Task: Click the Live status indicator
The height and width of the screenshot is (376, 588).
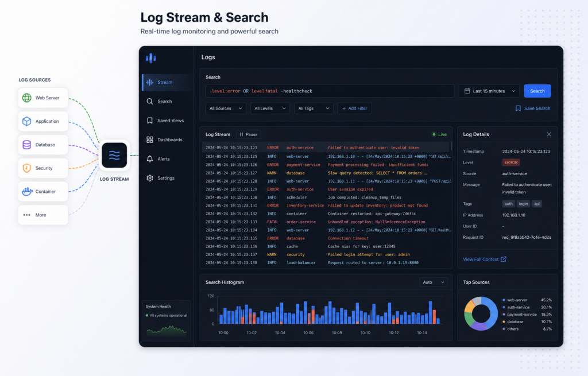Action: [x=439, y=134]
